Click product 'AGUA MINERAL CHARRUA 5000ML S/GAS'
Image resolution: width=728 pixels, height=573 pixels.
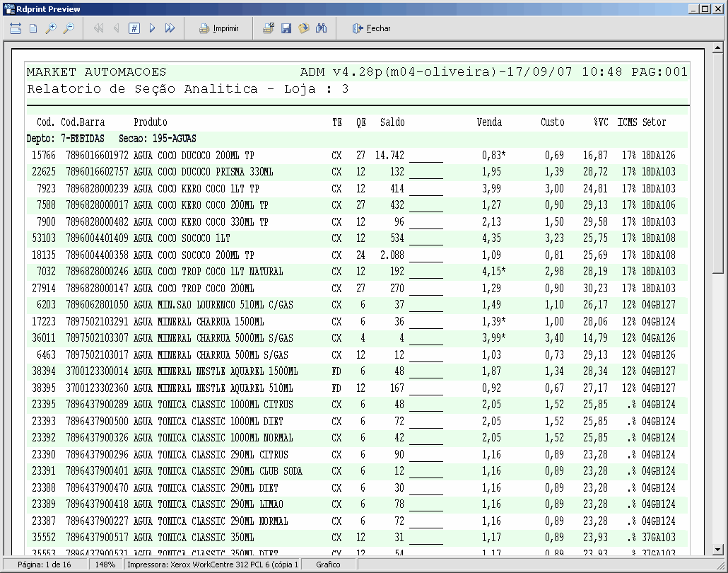tap(213, 338)
